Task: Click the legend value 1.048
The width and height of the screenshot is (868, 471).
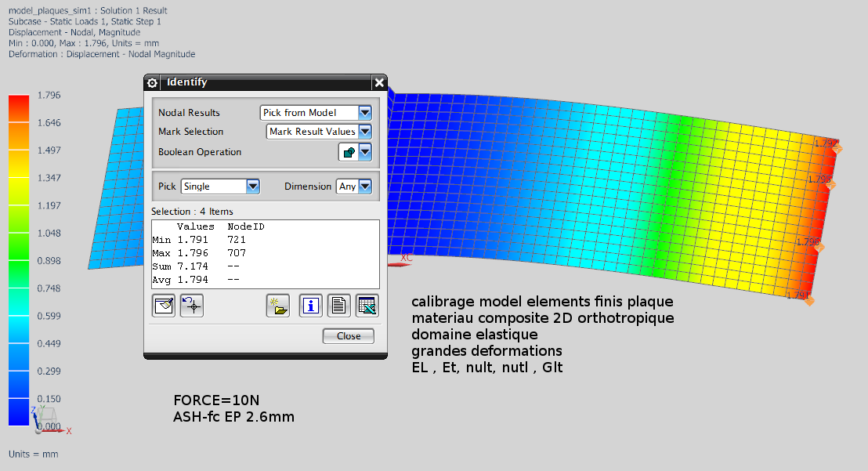Action: (49, 233)
